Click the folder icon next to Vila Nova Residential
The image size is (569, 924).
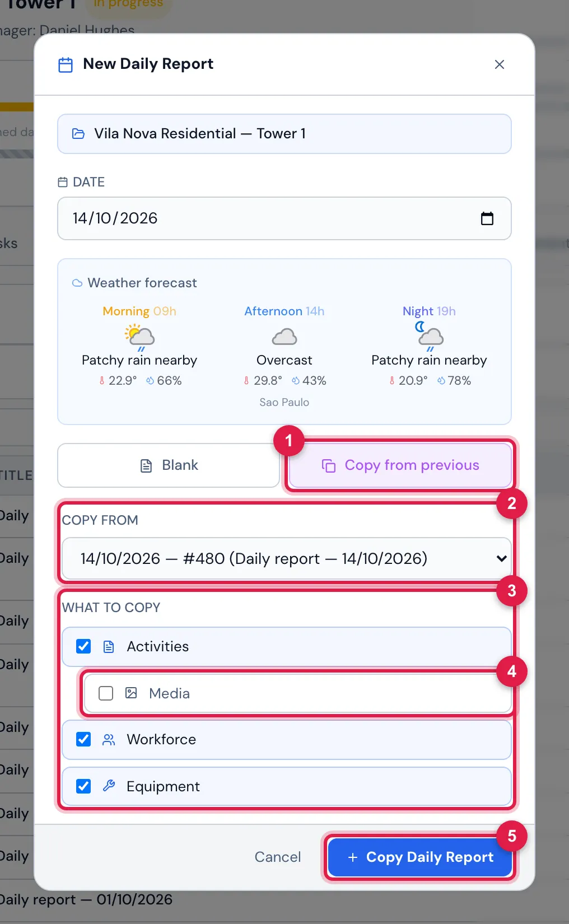[x=78, y=134]
